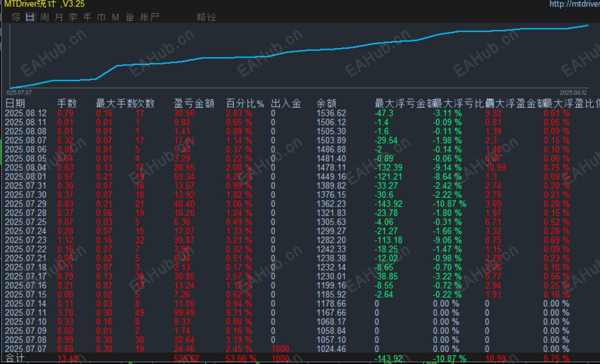This screenshot has height=364, width=600.
Task: Select the 2025.07.23 date cell
Action: coord(26,240)
